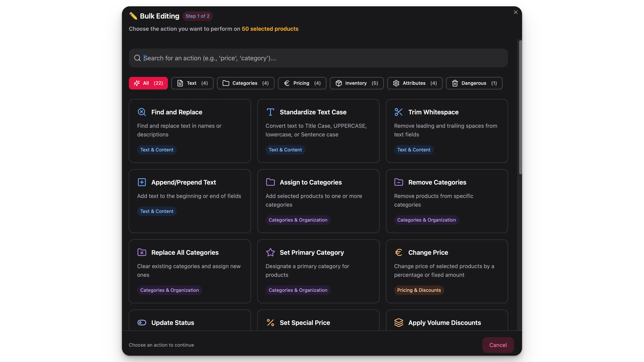
Task: Click the Set Primary Category star icon
Action: click(x=270, y=252)
